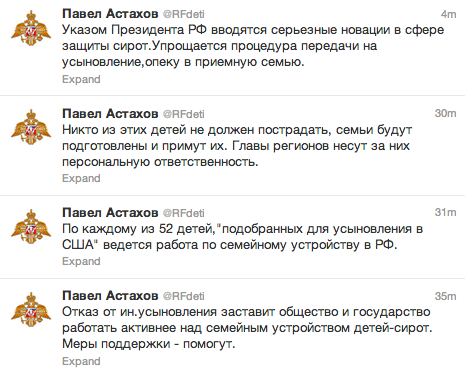Open Павел Астахов name on first tweet
This screenshot has height=374, width=465.
tap(110, 14)
